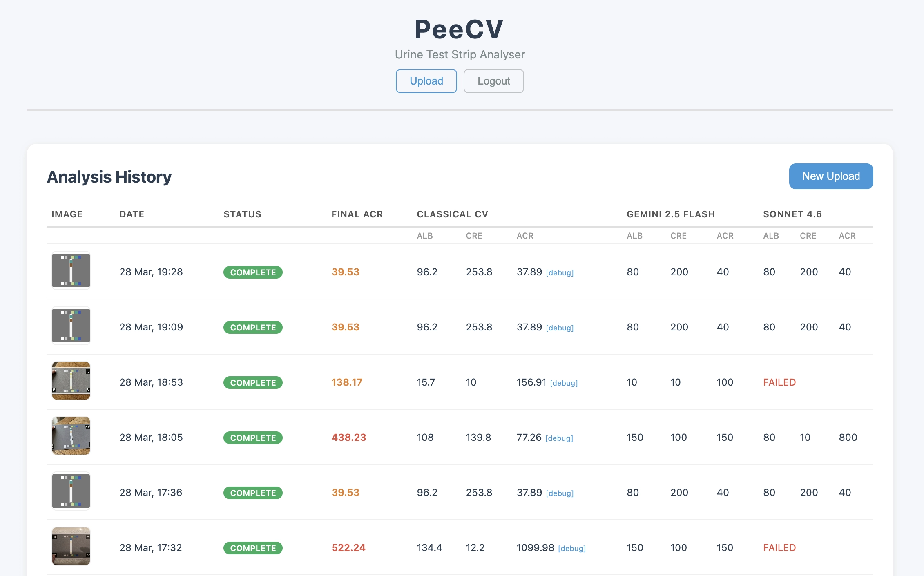The height and width of the screenshot is (576, 924).
Task: Click the Logout button
Action: click(x=493, y=81)
